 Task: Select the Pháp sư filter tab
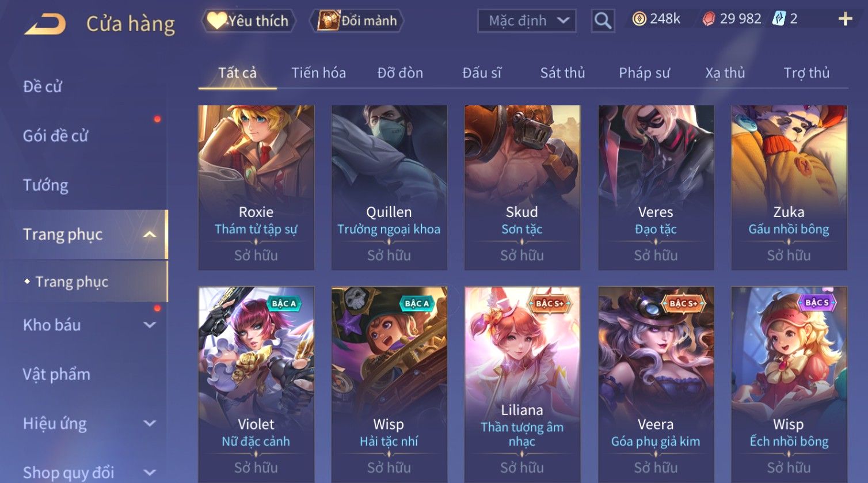click(x=644, y=73)
